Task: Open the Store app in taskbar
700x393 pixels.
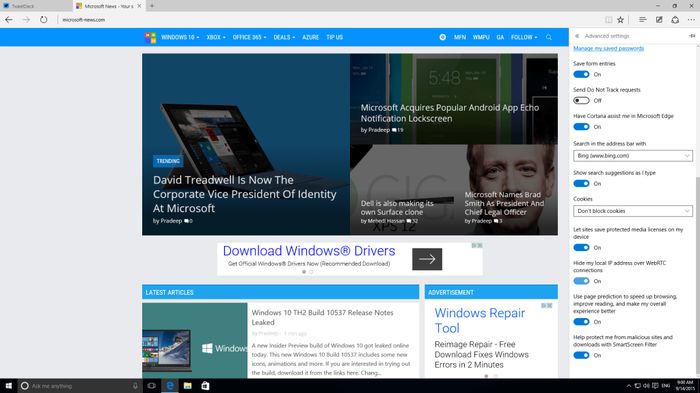Action: (x=205, y=385)
